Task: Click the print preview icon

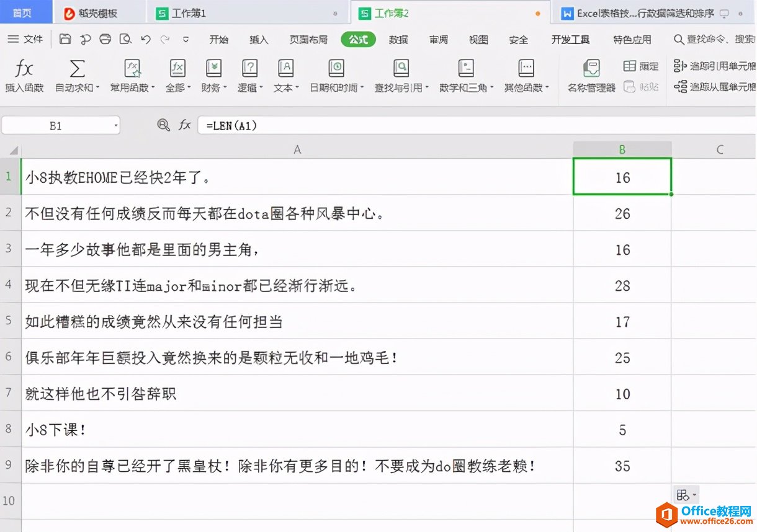Action: coord(126,39)
